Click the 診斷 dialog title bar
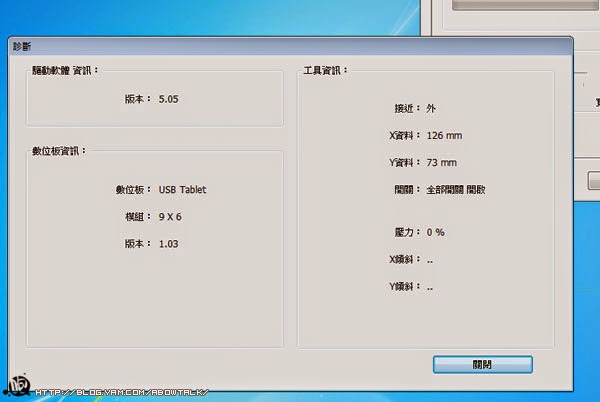The image size is (600, 402). coord(290,46)
